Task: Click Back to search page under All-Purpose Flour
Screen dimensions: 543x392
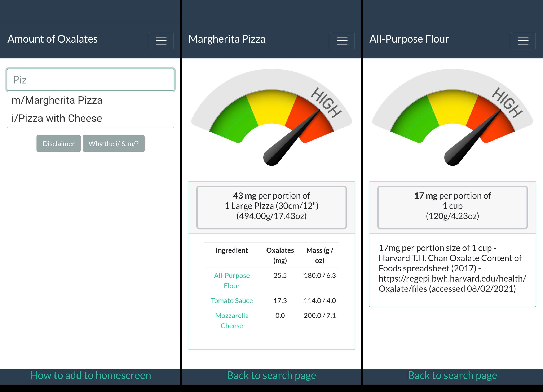Action: (452, 375)
